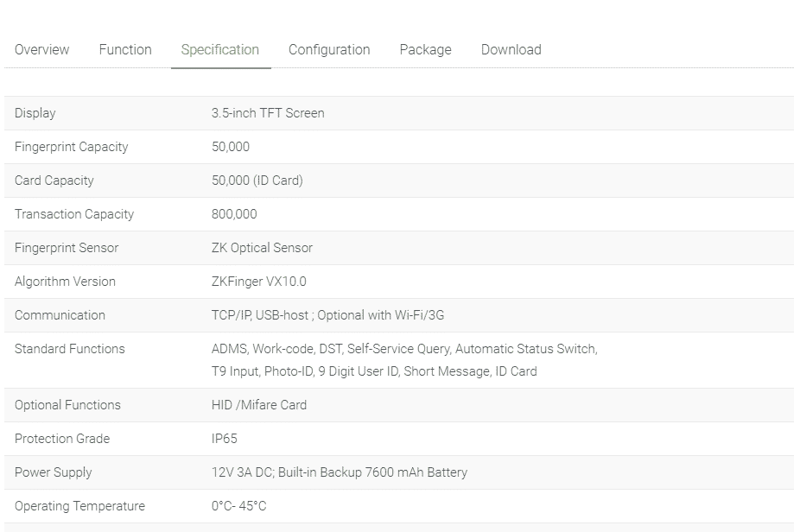Click the Display row label
Viewport: 800px width, 532px height.
pyautogui.click(x=35, y=113)
